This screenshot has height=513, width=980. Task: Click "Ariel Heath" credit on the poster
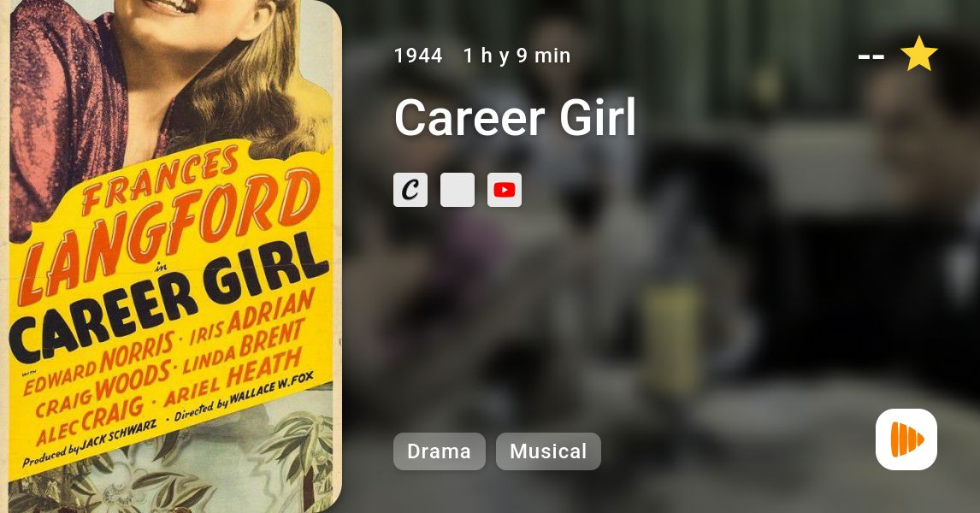pyautogui.click(x=233, y=377)
